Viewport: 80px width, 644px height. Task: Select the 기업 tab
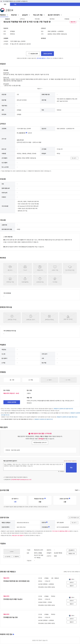coord(15,4)
